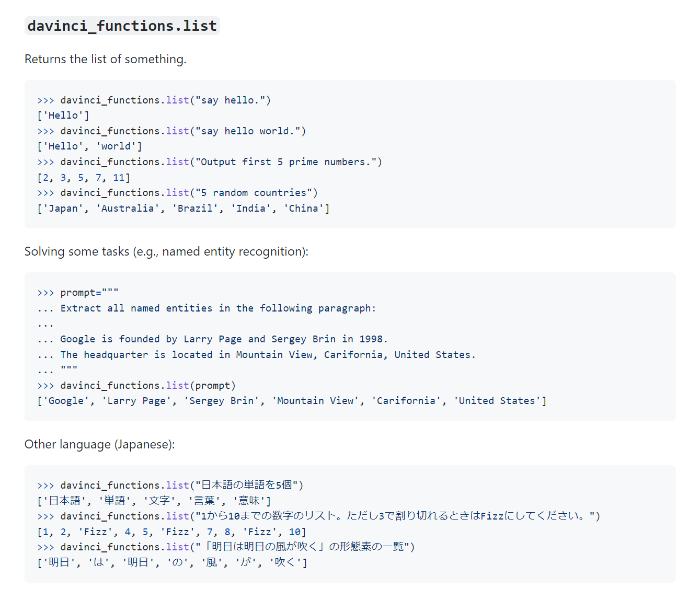Click the 'Google is founded by Larry Page' line
The image size is (700, 600).
pos(213,339)
